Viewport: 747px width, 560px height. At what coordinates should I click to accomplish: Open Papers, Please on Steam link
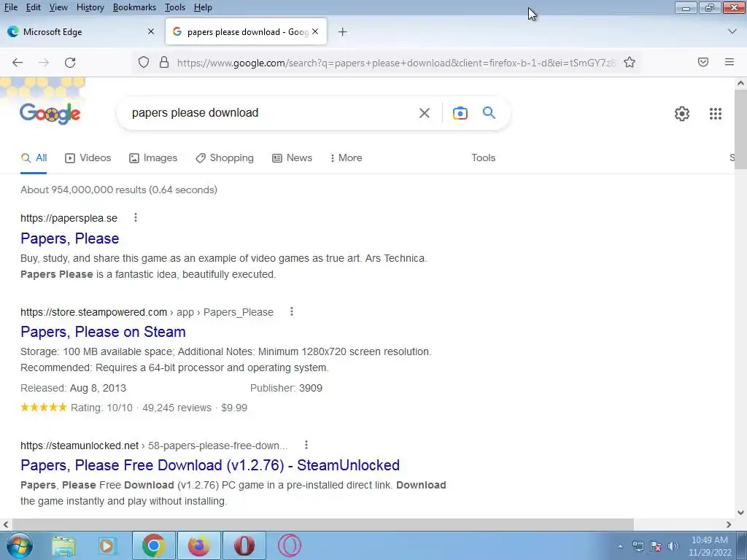pyautogui.click(x=103, y=332)
